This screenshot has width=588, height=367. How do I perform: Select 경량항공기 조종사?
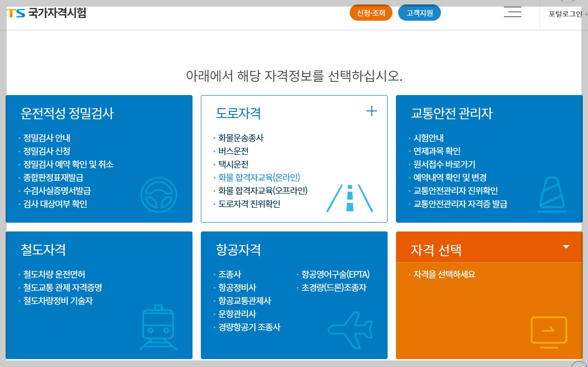[249, 327]
